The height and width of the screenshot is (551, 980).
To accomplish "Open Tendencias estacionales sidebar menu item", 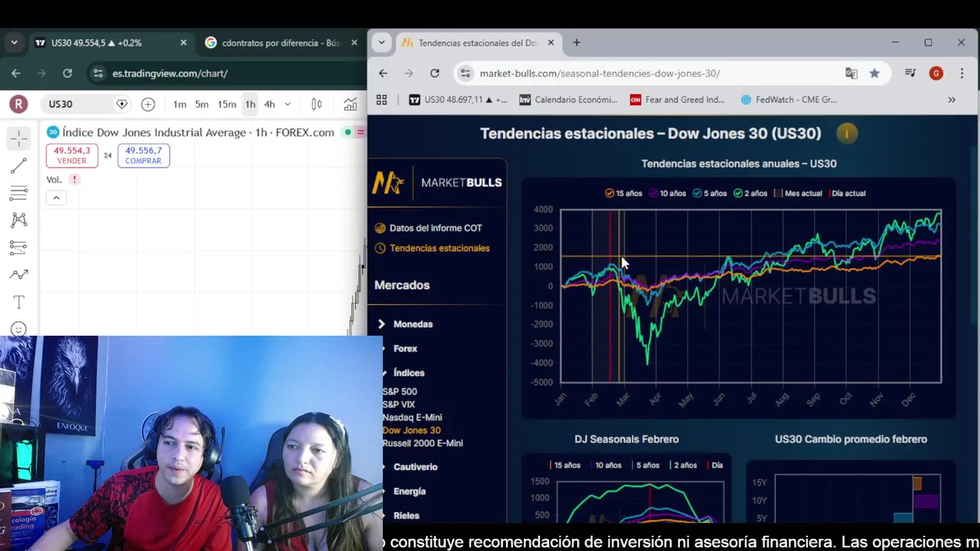I will point(433,248).
